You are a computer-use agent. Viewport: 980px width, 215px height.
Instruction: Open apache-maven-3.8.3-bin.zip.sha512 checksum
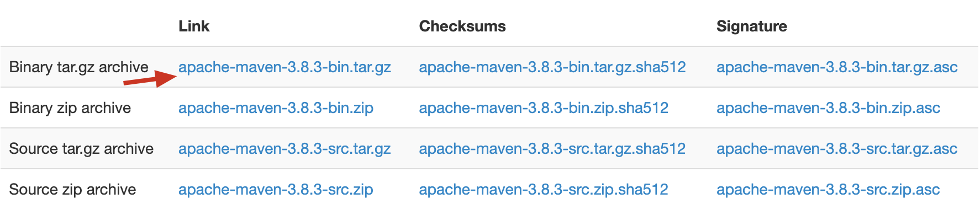pos(544,108)
